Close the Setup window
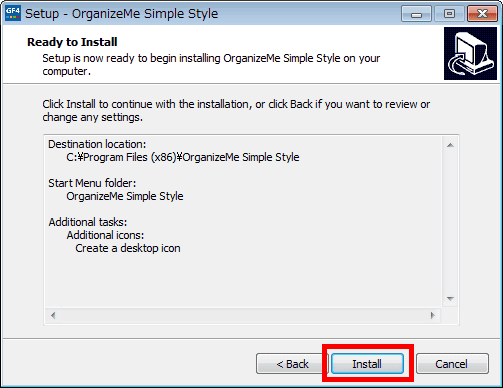 click(x=482, y=14)
